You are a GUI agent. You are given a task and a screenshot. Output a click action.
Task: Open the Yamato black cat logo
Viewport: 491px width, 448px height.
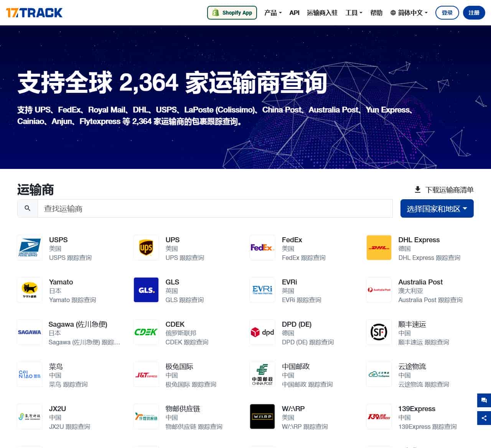(x=30, y=290)
